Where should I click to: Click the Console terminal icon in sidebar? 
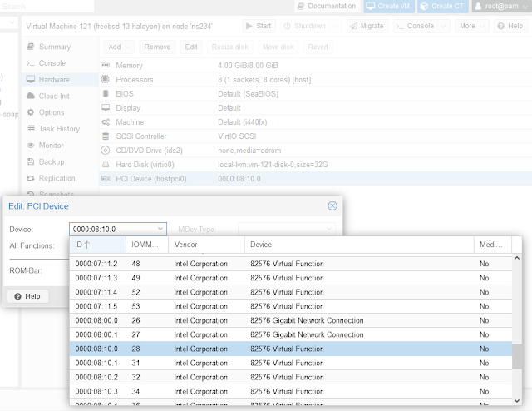click(31, 63)
